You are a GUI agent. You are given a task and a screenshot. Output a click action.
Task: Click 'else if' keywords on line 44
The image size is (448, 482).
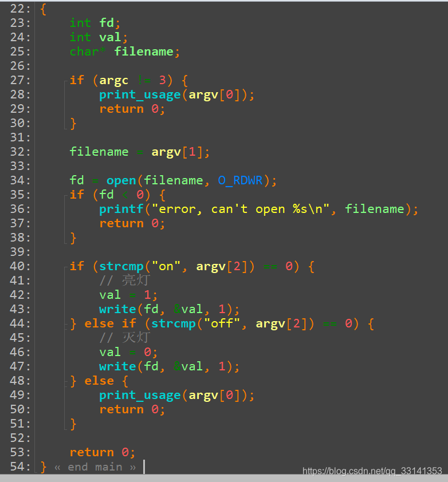point(110,323)
